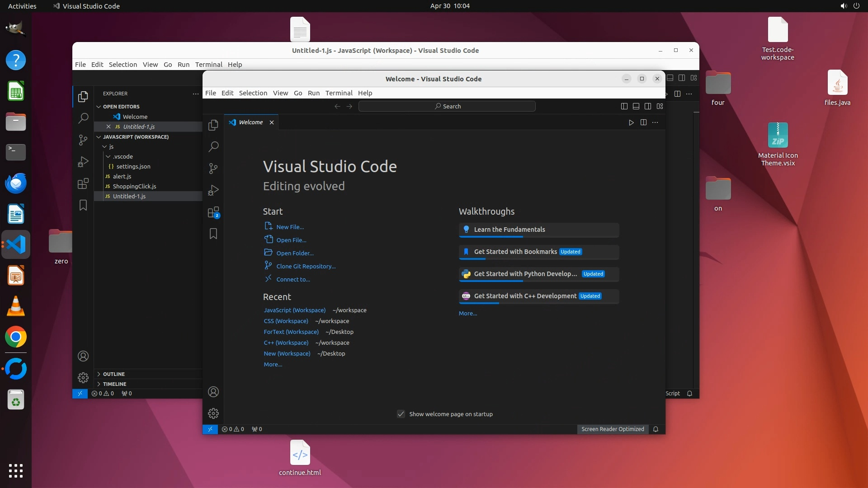The width and height of the screenshot is (868, 488).
Task: Toggle panel layout button in title bar
Action: (636, 106)
